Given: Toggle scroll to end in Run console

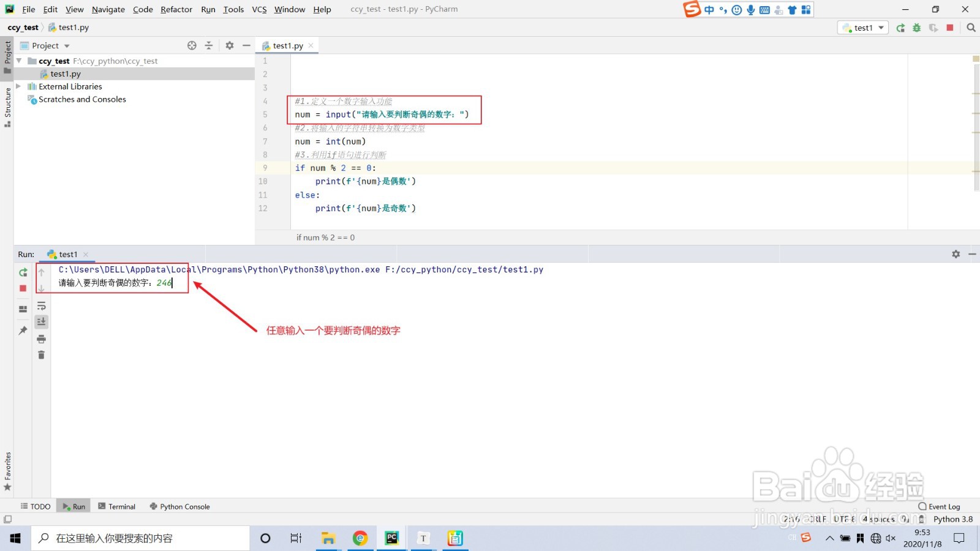Looking at the screenshot, I should (42, 321).
